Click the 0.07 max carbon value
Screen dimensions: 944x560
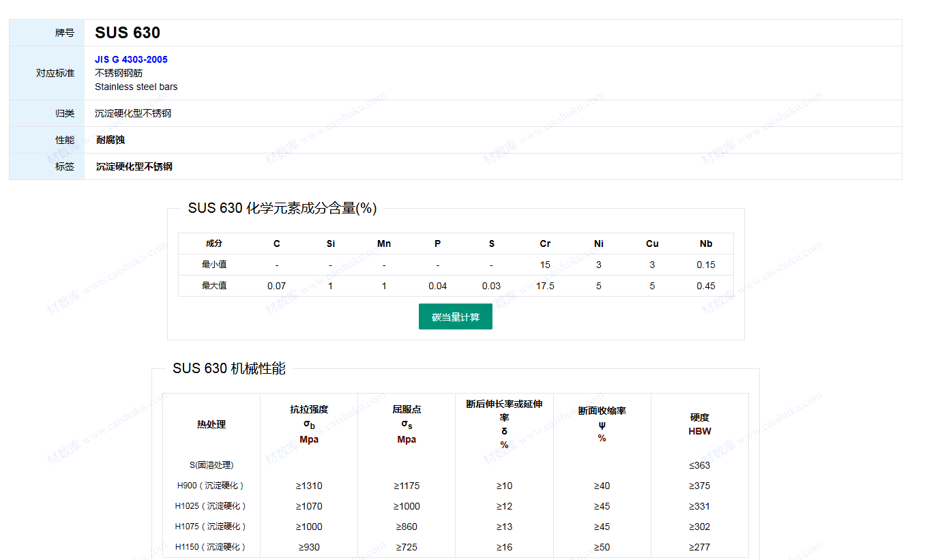pos(276,286)
